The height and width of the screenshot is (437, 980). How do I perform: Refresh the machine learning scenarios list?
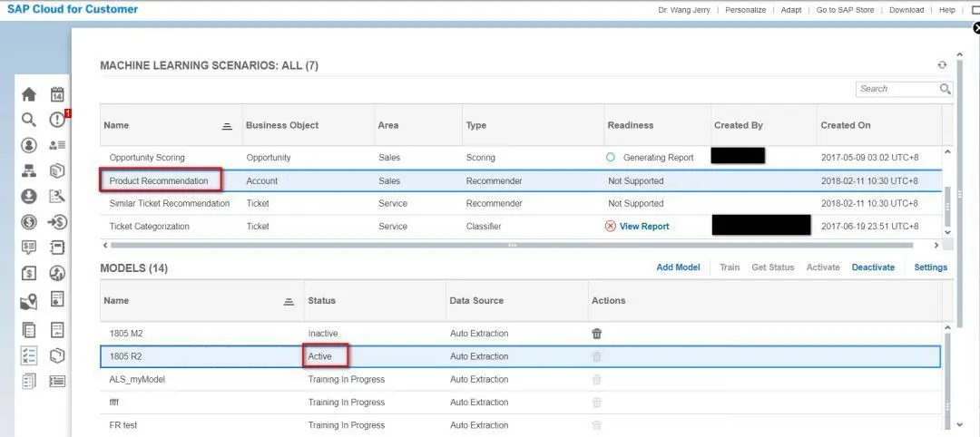(x=942, y=65)
